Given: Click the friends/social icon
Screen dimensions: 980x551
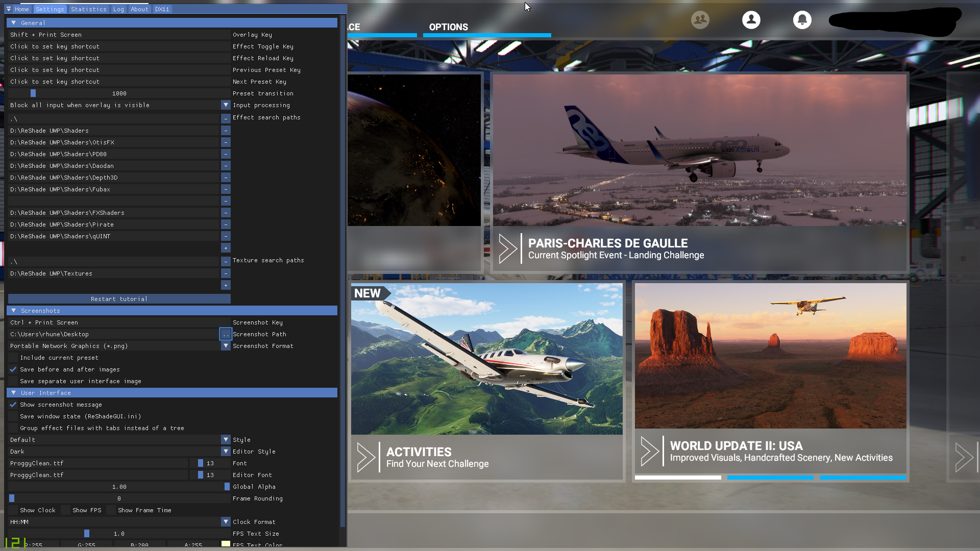Looking at the screenshot, I should pos(700,20).
